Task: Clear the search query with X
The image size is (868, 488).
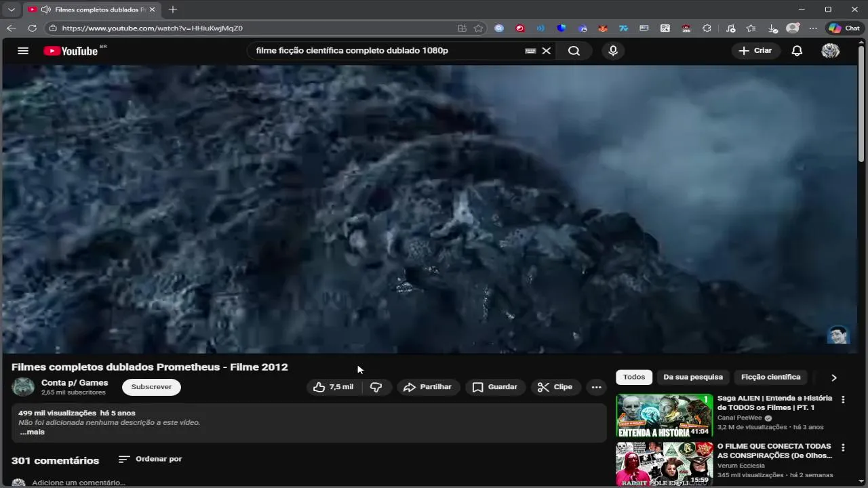Action: pos(547,51)
